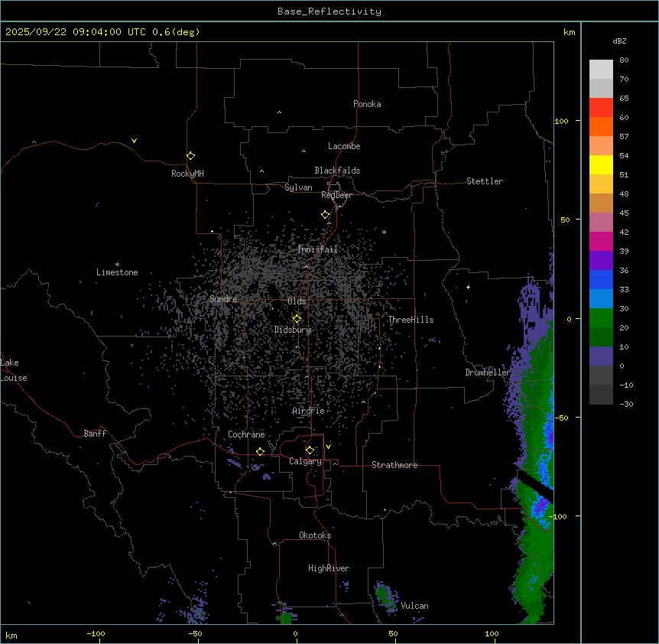The width and height of the screenshot is (659, 644).
Task: Click the white asterisk marker above Limestone
Action: coord(117,264)
